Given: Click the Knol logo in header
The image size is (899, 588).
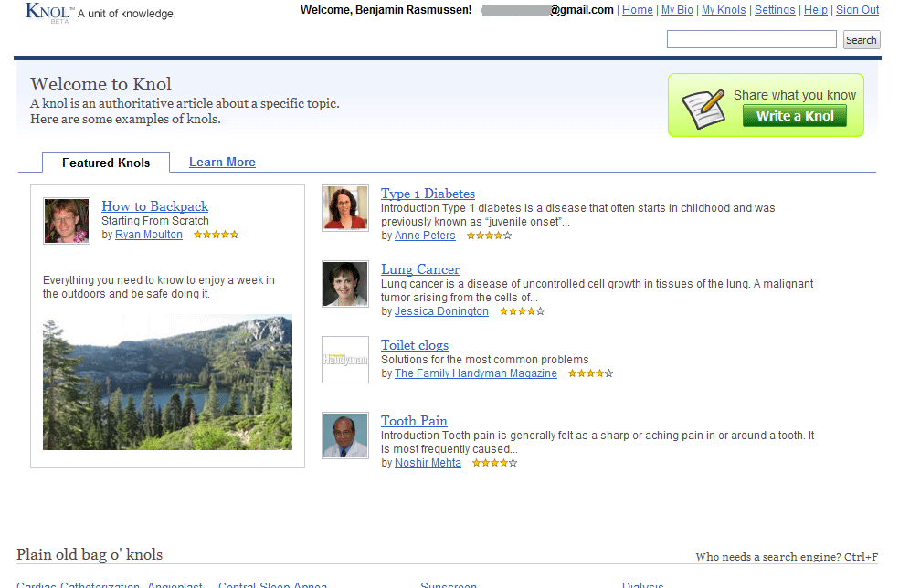Looking at the screenshot, I should 49,12.
